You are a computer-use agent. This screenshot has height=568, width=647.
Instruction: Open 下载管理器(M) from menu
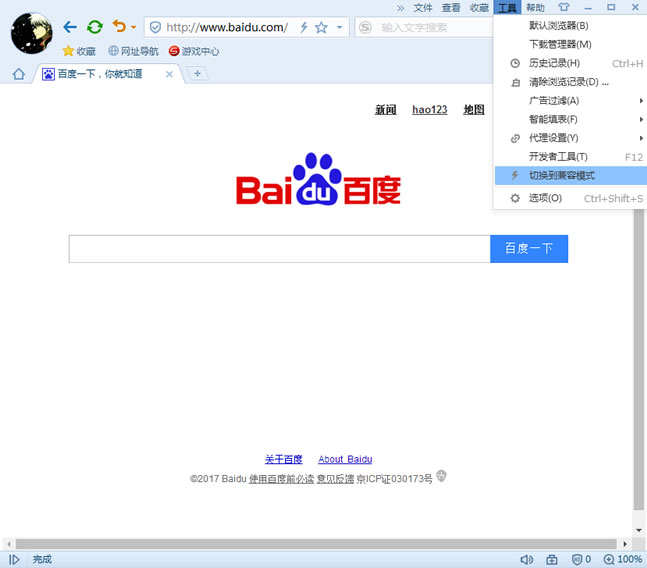pyautogui.click(x=571, y=44)
